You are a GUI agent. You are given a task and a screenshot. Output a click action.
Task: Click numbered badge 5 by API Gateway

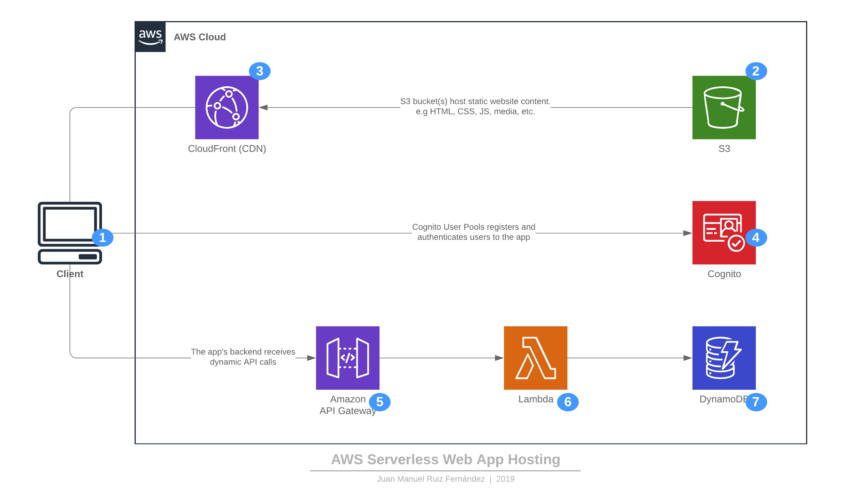379,402
